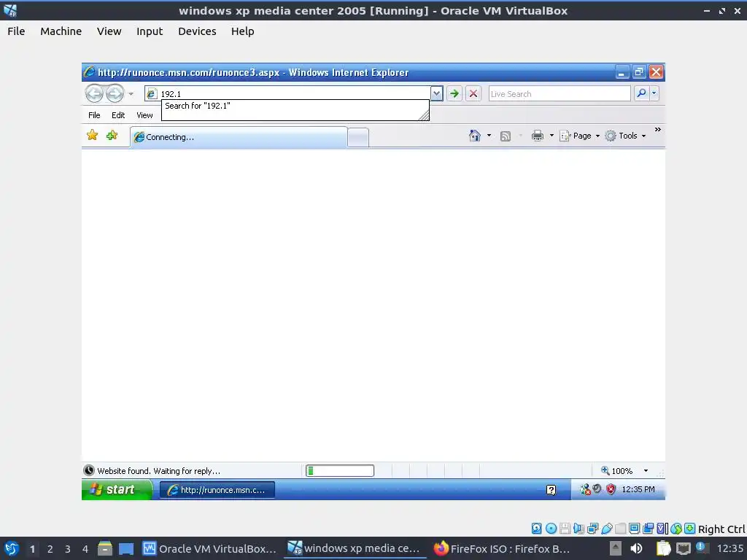Click the XP start button
The height and width of the screenshot is (560, 747).
(x=117, y=489)
